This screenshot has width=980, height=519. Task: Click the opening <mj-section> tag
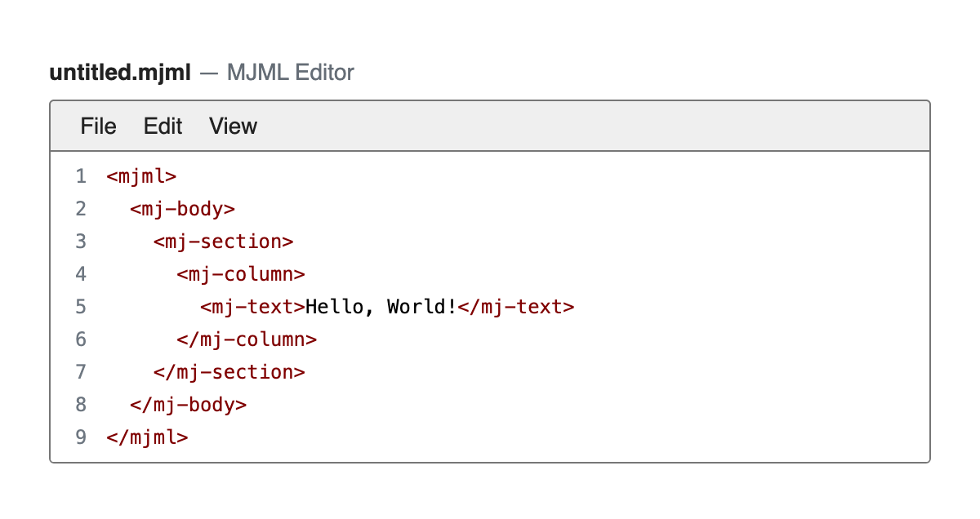pos(223,242)
